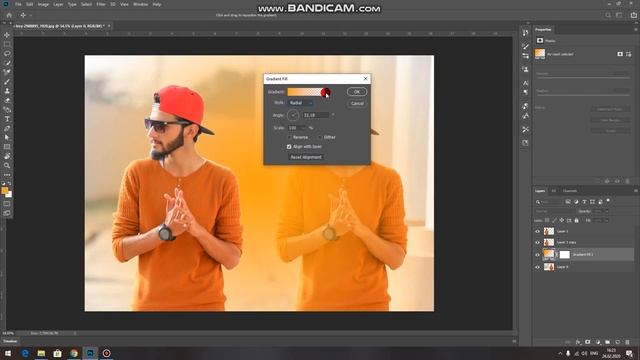
Task: Select the Clone Stamp tool
Action: pyautogui.click(x=7, y=91)
